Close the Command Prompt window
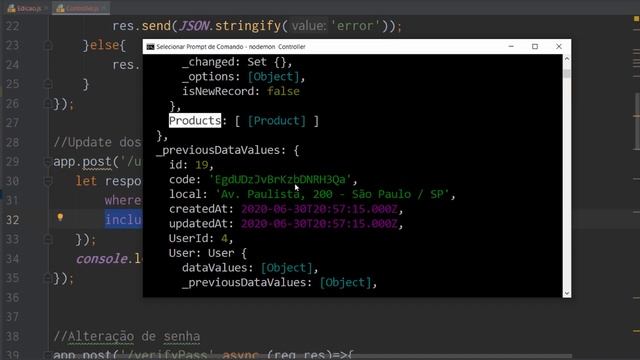The height and width of the screenshot is (360, 640). coord(559,47)
